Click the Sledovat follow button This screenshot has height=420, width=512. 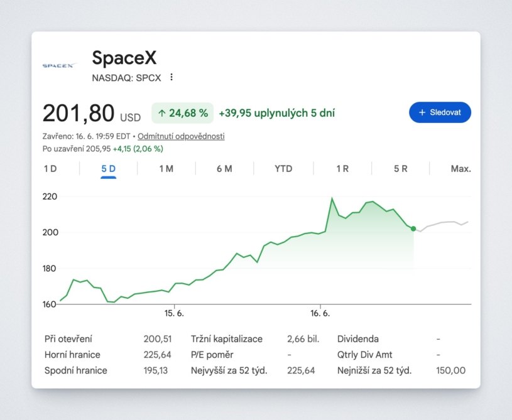click(440, 112)
